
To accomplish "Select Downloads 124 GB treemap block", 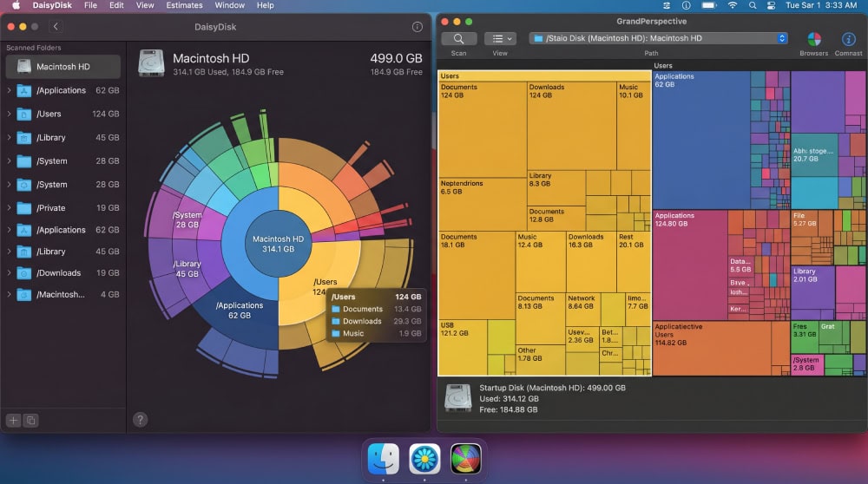I will (572, 126).
